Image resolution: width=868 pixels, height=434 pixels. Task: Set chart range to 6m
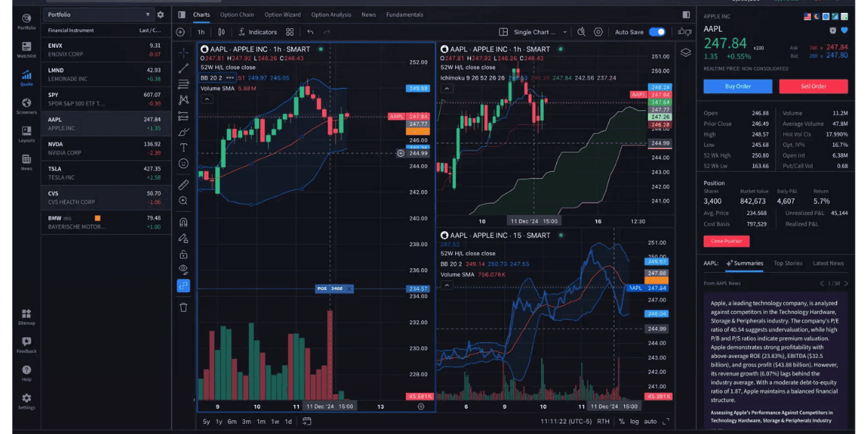click(232, 422)
